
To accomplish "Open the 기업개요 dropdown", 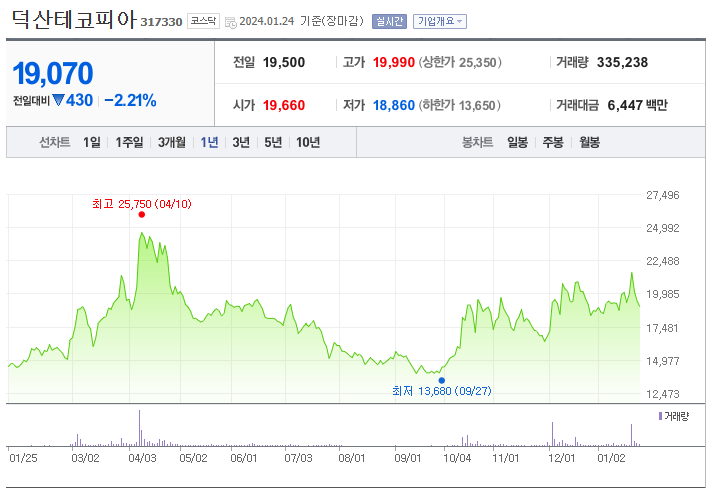I will pyautogui.click(x=439, y=21).
